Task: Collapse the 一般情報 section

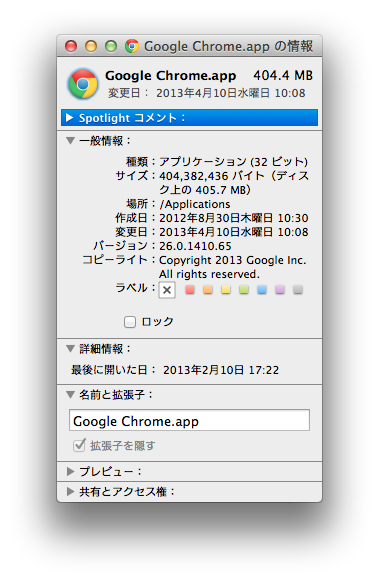Action: coord(70,141)
